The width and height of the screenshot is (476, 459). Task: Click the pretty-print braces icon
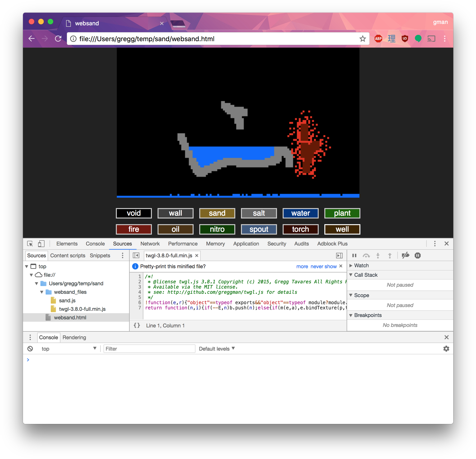pos(137,325)
